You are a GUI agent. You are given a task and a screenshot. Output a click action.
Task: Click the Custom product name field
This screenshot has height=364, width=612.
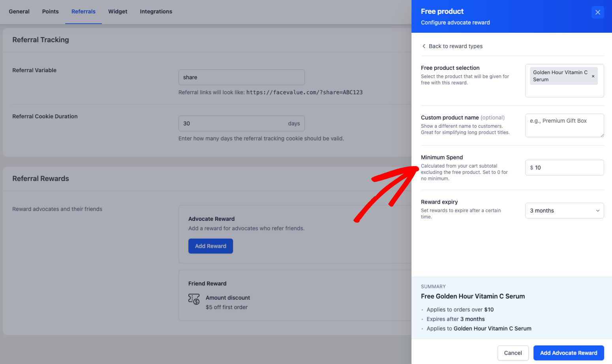564,125
